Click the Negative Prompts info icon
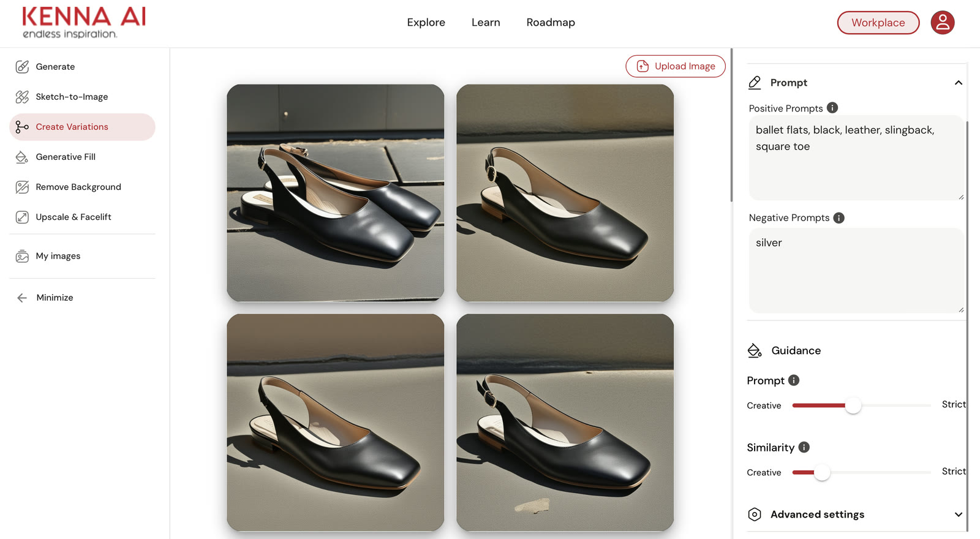The image size is (980, 539). coord(839,217)
